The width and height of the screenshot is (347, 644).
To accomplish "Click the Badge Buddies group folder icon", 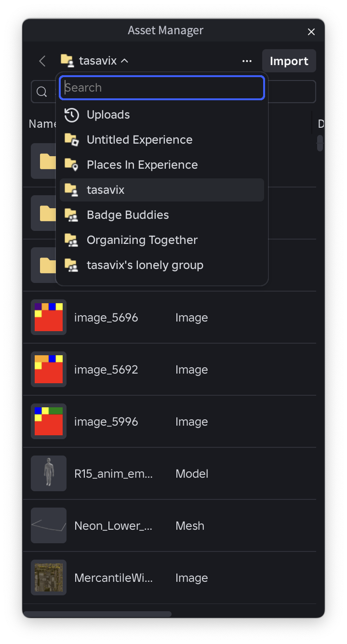I will click(71, 215).
